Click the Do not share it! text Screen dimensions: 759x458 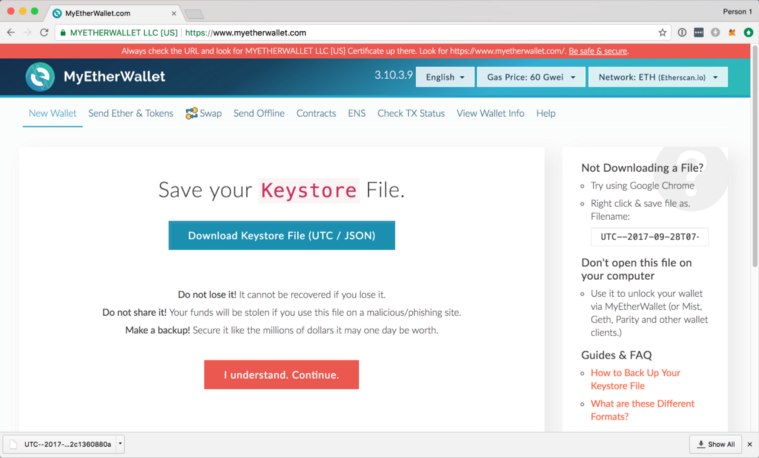(x=134, y=312)
